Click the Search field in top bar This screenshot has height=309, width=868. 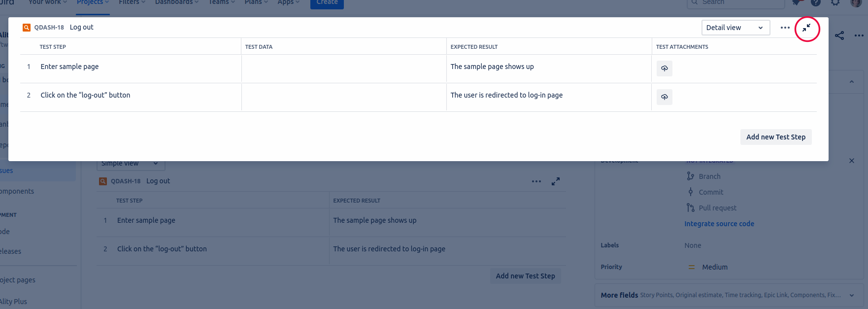coord(735,3)
